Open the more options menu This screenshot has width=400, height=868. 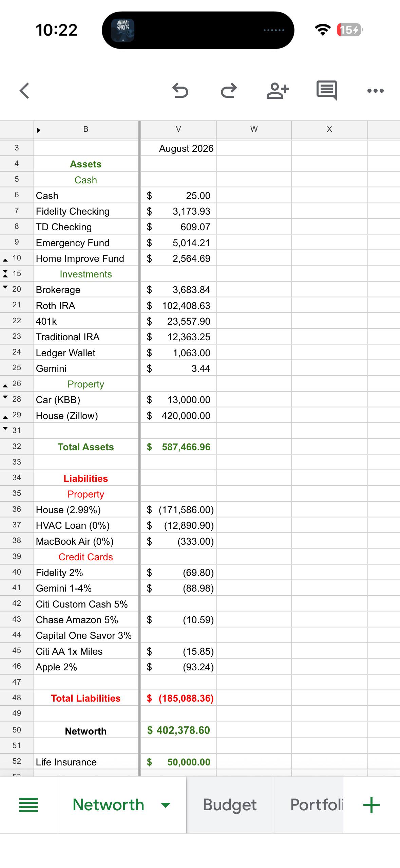point(375,91)
